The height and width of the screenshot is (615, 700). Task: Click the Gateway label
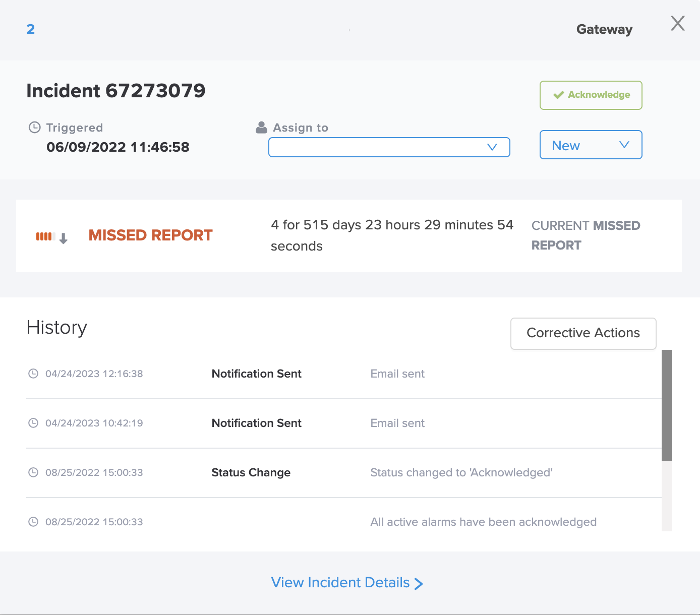604,30
